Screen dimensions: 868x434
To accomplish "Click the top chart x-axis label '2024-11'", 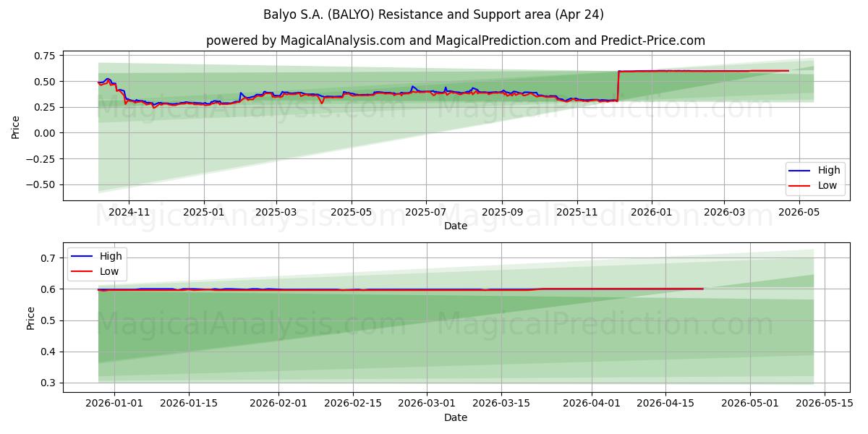I will pyautogui.click(x=129, y=212).
